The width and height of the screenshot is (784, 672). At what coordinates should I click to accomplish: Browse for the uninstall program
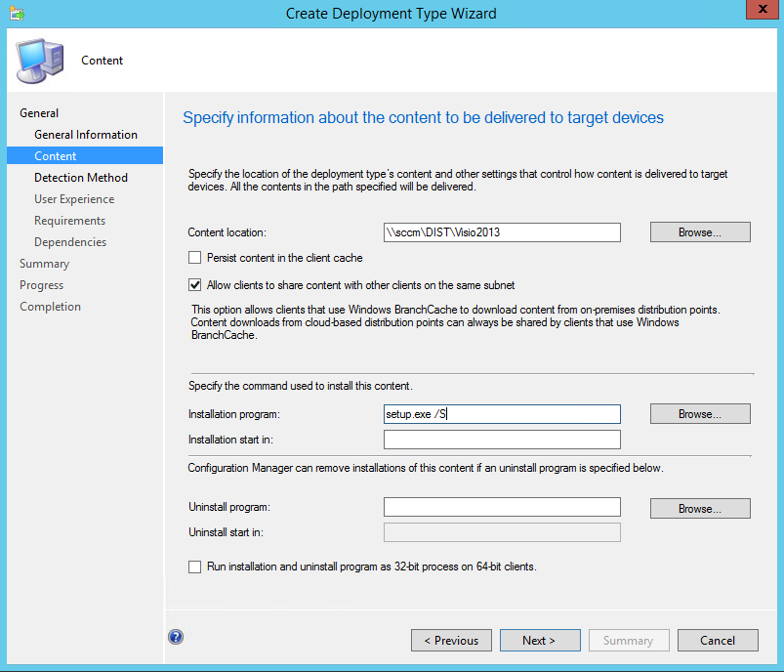[x=700, y=508]
